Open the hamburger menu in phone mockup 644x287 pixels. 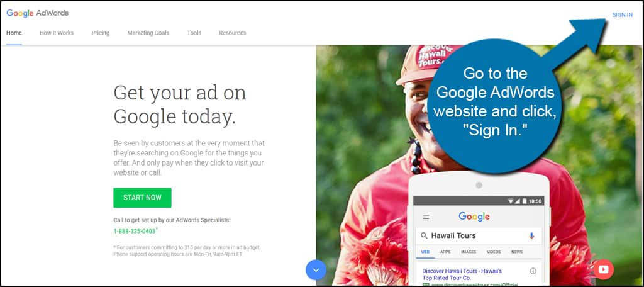tap(426, 217)
